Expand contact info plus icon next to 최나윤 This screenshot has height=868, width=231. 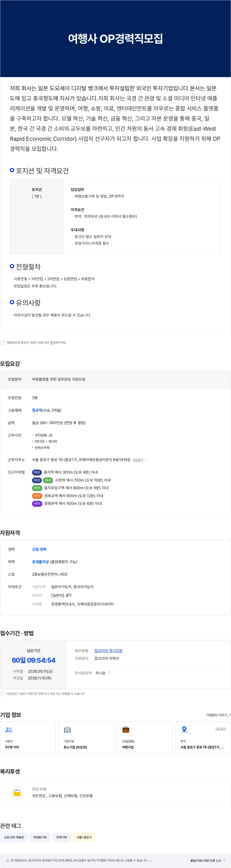pyautogui.click(x=109, y=673)
